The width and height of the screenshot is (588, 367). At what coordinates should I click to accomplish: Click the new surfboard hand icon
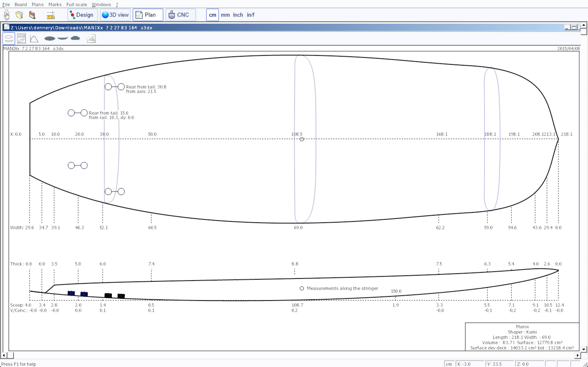7,15
